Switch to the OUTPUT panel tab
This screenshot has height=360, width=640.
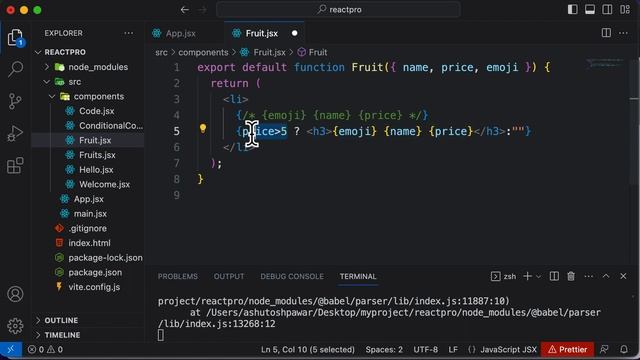[x=229, y=276]
